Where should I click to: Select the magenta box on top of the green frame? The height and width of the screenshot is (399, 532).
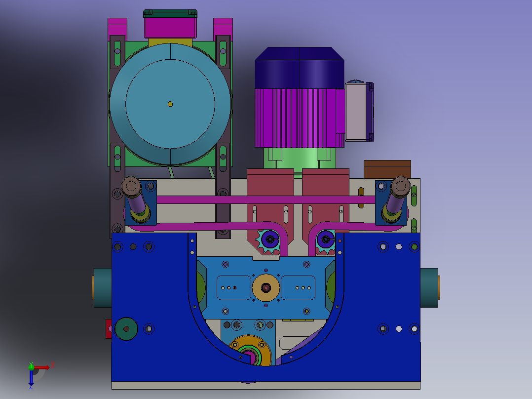pos(170,27)
